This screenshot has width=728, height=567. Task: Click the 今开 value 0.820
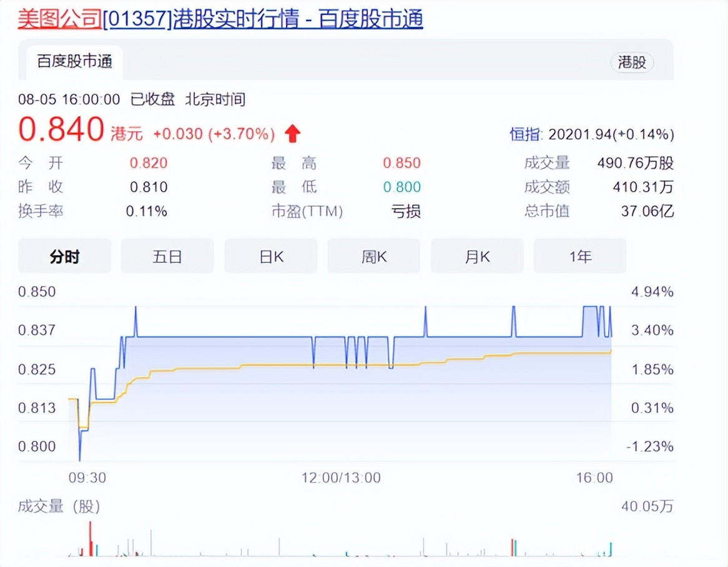tap(149, 163)
